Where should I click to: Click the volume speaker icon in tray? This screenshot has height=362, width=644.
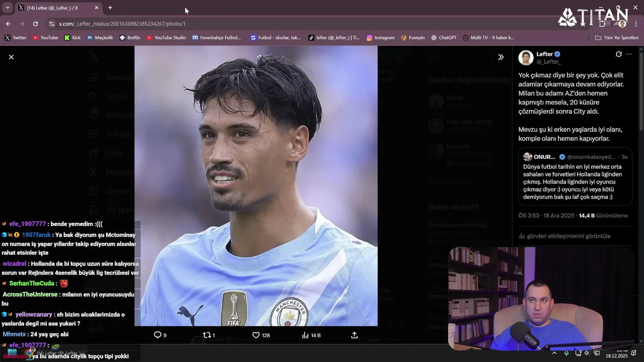[x=587, y=353]
